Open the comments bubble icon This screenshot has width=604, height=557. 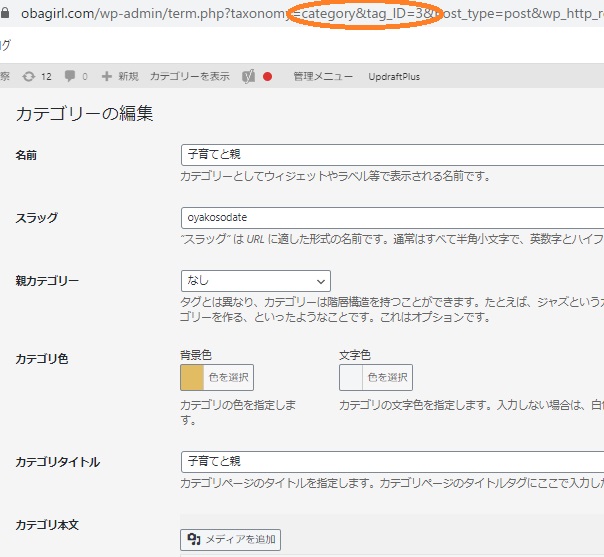click(x=70, y=76)
